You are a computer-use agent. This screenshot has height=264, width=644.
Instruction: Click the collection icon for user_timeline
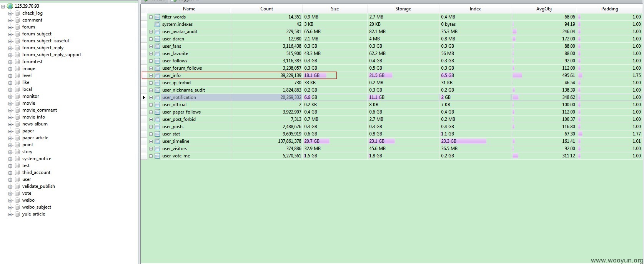[x=157, y=141]
